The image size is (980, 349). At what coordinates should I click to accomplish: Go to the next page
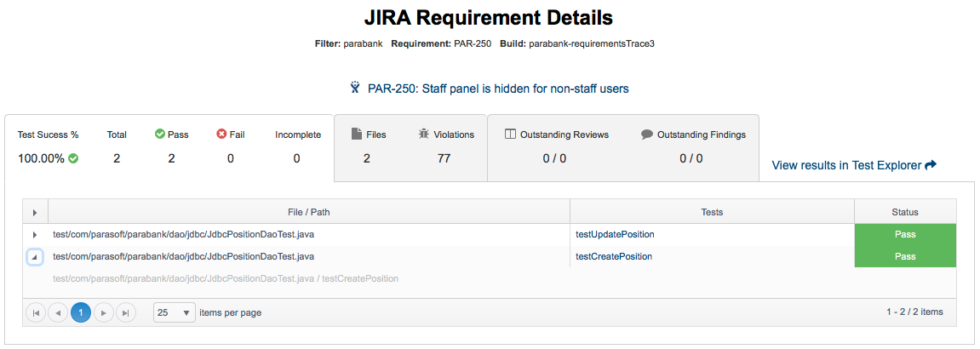tap(103, 312)
